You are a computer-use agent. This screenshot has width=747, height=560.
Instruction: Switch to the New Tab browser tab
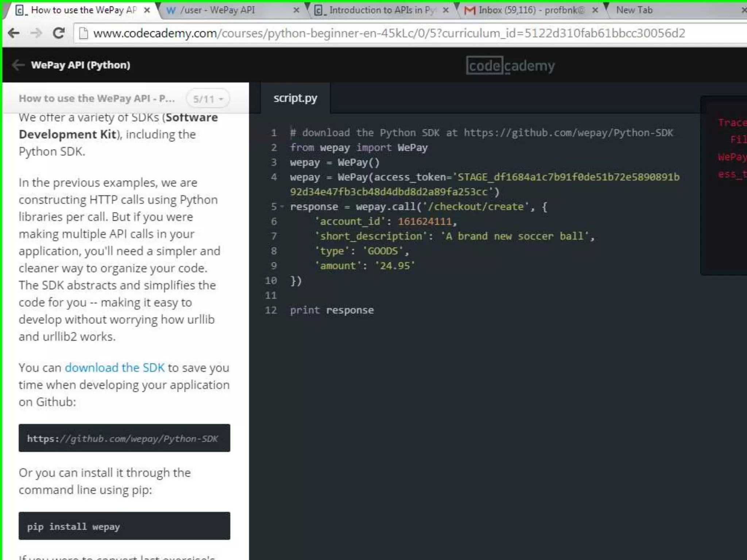tap(675, 10)
